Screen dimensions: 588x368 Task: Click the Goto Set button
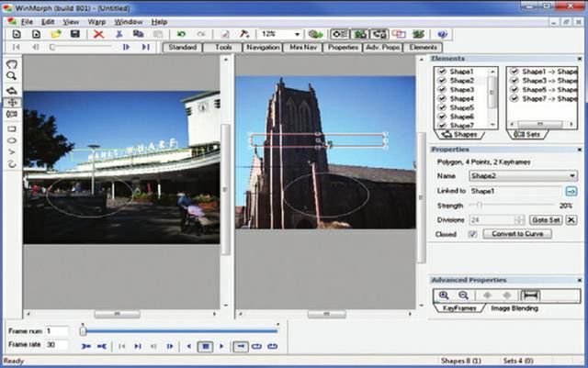[x=545, y=220]
